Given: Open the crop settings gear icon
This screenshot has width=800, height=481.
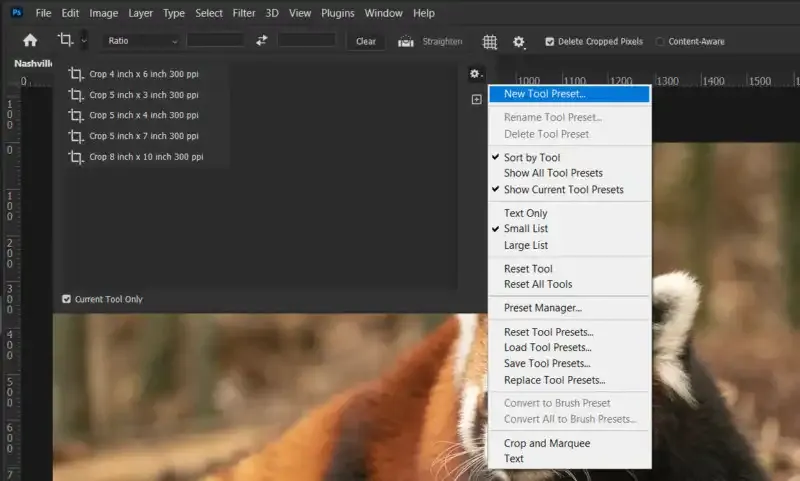Looking at the screenshot, I should (519, 41).
